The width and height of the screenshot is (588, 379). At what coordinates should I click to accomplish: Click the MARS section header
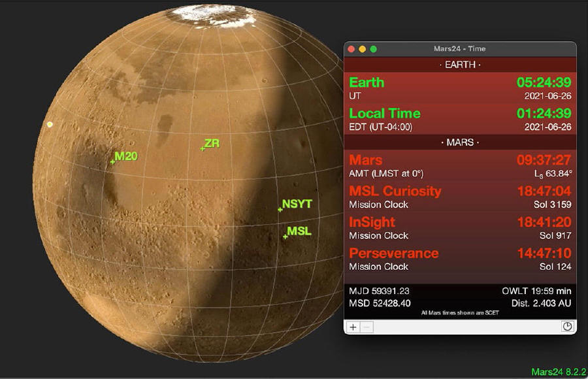[x=460, y=142]
